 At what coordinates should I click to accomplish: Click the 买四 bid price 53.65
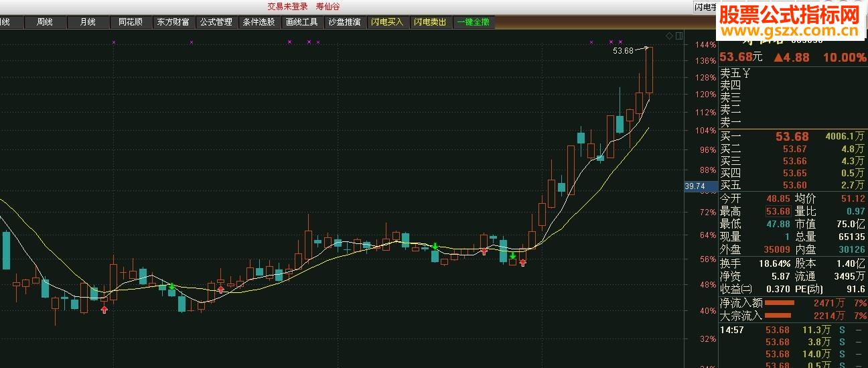click(x=795, y=173)
